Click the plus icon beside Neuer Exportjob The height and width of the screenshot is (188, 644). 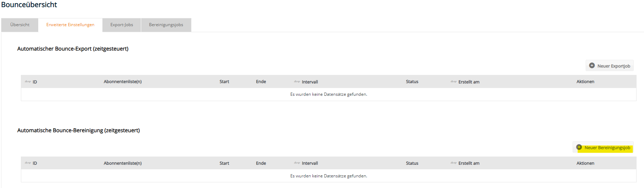point(592,66)
